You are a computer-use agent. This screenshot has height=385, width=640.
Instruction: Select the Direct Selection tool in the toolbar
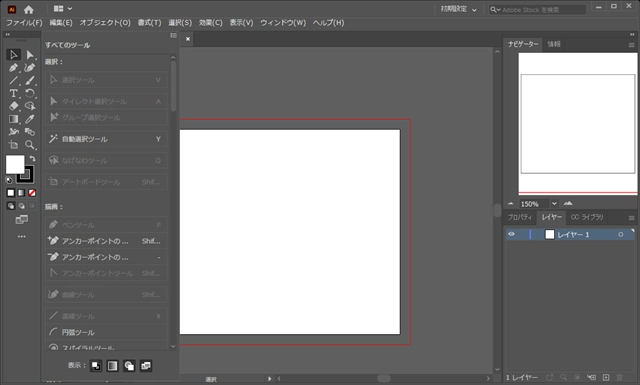(x=30, y=55)
